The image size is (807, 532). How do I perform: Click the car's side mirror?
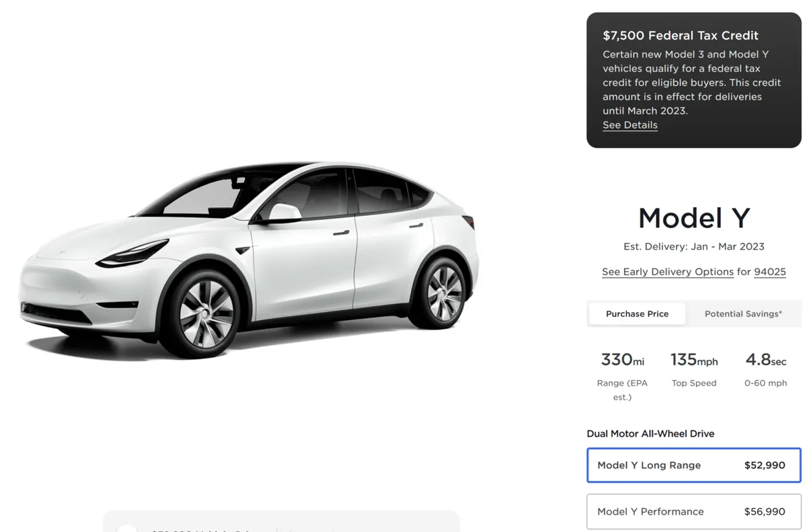pyautogui.click(x=283, y=213)
